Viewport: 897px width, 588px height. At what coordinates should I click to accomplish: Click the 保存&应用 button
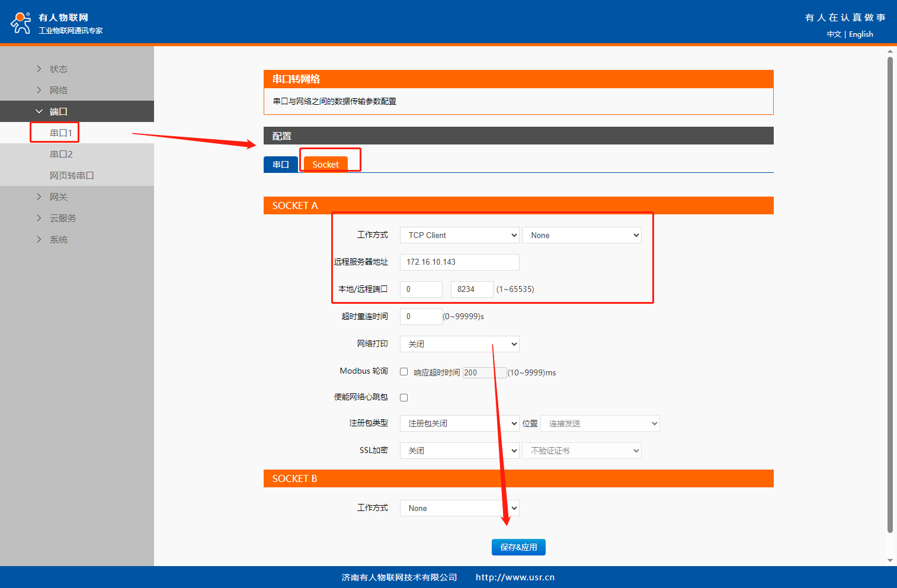coord(518,547)
